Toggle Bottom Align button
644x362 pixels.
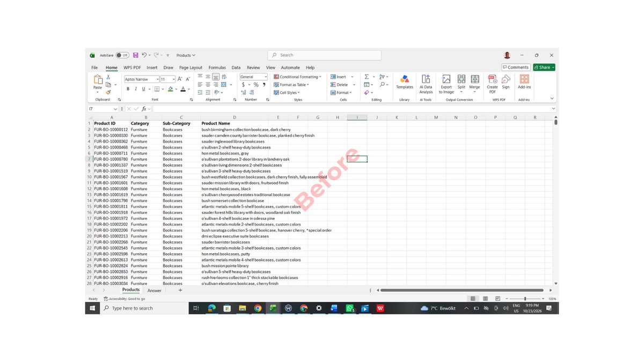click(216, 77)
